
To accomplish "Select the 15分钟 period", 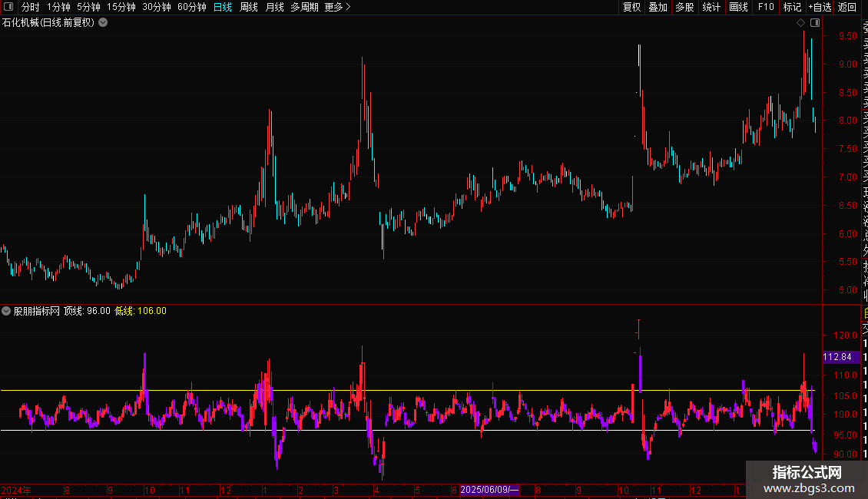I will point(121,7).
